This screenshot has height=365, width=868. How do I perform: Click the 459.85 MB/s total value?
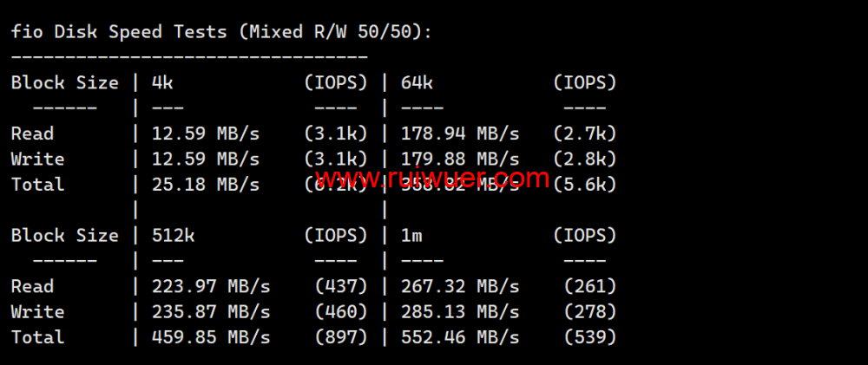click(x=210, y=337)
